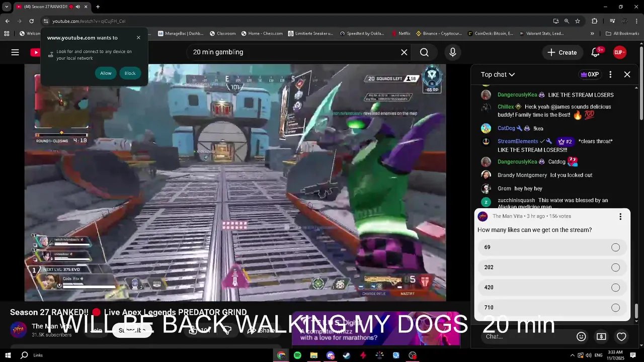Viewport: 644px width, 362px height.
Task: Block local network device access
Action: pyautogui.click(x=130, y=73)
